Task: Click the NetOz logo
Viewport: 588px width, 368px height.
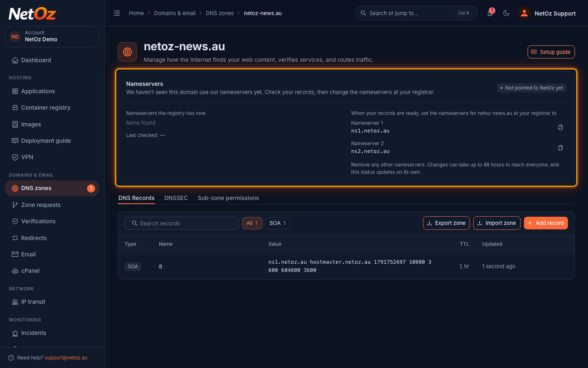Action: point(32,14)
